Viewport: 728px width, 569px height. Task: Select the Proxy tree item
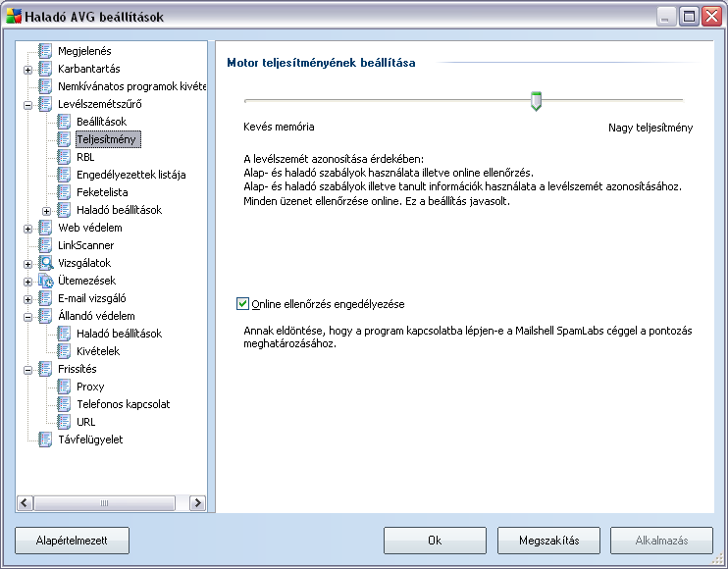tap(90, 387)
